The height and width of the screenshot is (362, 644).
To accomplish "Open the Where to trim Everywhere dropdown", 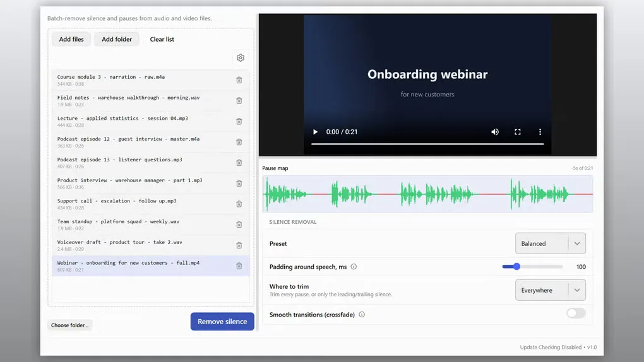I will [x=551, y=290].
